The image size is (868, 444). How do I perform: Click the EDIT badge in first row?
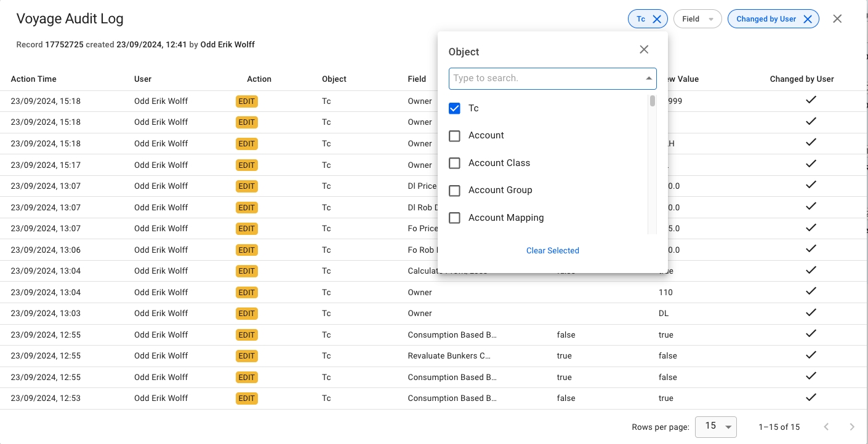tap(246, 101)
